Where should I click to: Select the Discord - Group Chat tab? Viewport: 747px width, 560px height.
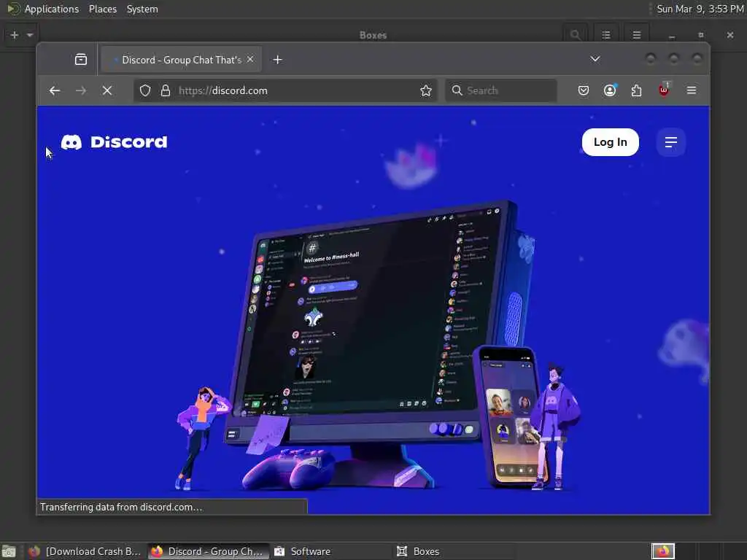tap(182, 60)
